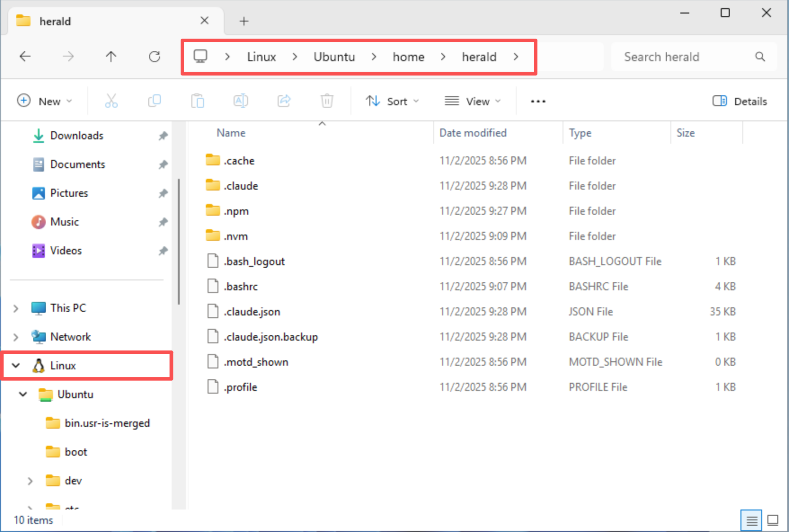Navigate to home via the breadcrumb
The height and width of the screenshot is (532, 789).
[408, 57]
